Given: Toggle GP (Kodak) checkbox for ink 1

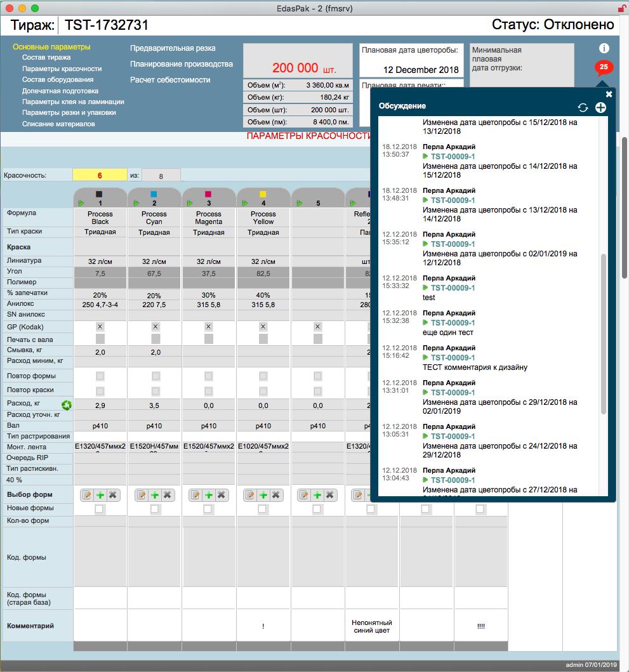Looking at the screenshot, I should pyautogui.click(x=100, y=327).
